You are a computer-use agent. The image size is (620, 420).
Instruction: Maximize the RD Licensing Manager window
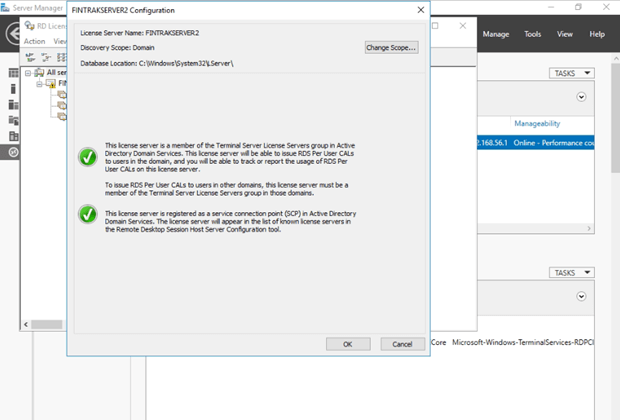click(x=435, y=26)
